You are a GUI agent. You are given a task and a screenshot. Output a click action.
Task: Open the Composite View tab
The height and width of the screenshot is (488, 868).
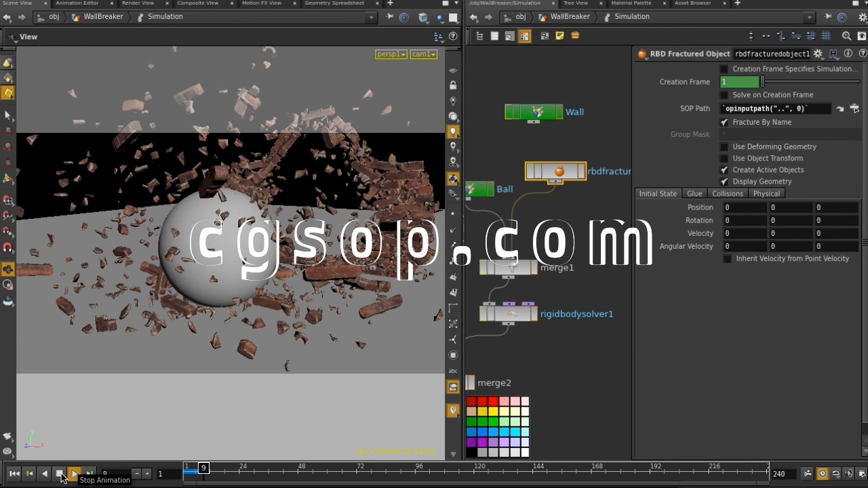(198, 3)
